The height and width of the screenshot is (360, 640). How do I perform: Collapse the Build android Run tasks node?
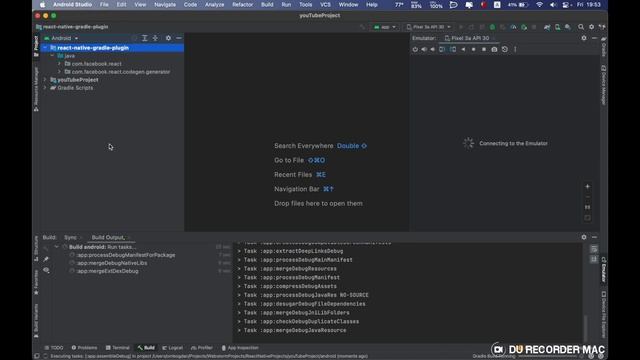(x=57, y=247)
